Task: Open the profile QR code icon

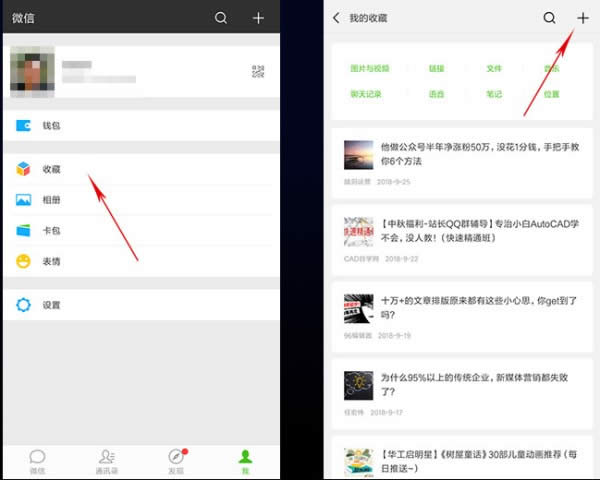Action: tap(258, 71)
